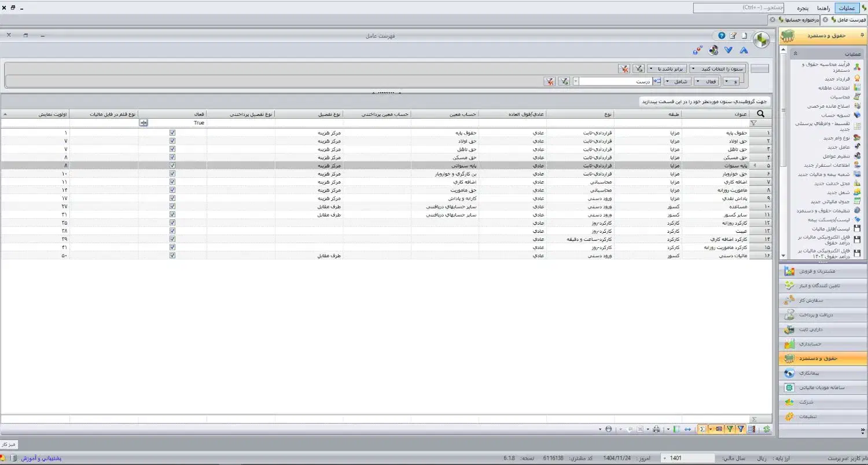Click the green funnel filter icon
This screenshot has width=868, height=465.
730,429
